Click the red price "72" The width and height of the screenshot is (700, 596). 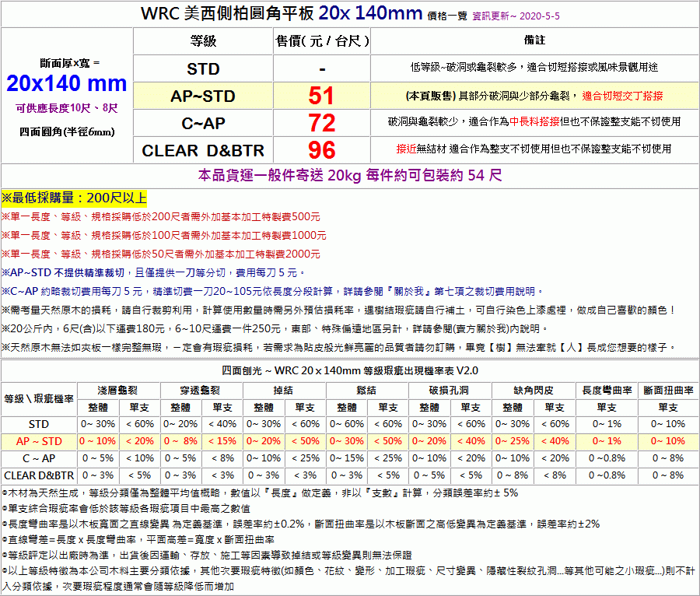(321, 123)
